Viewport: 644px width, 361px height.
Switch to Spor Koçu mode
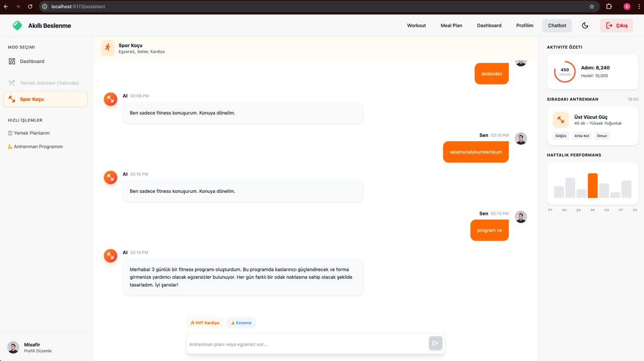(x=32, y=99)
